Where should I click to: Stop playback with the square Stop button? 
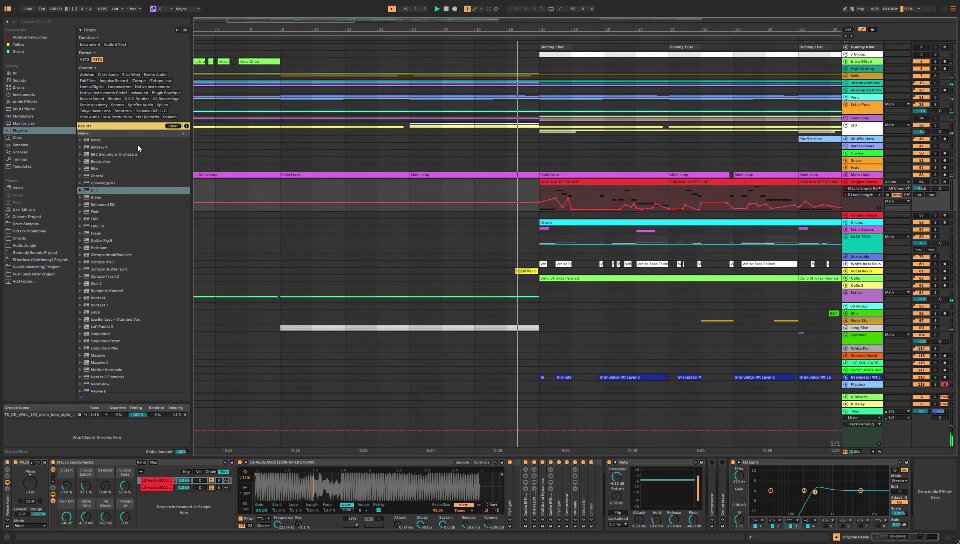coord(446,9)
